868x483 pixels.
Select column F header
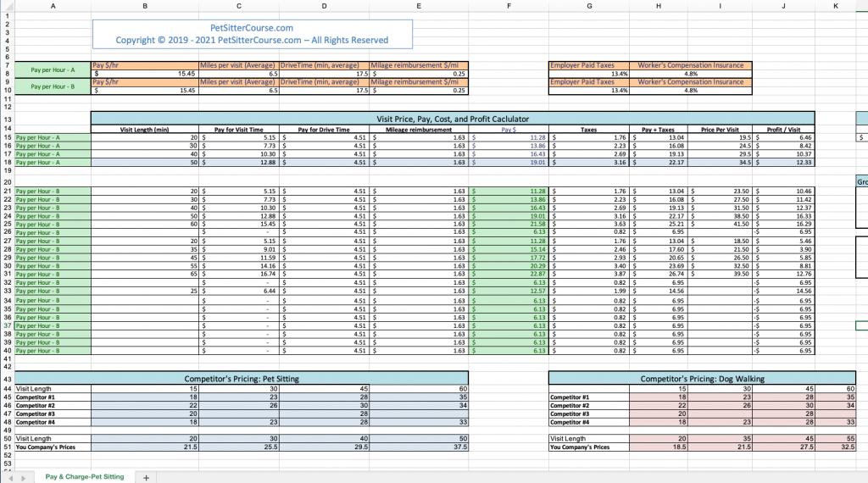click(509, 5)
